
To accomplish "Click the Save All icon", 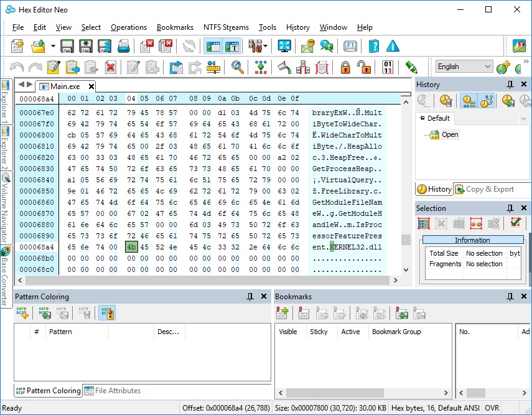I will coord(105,46).
